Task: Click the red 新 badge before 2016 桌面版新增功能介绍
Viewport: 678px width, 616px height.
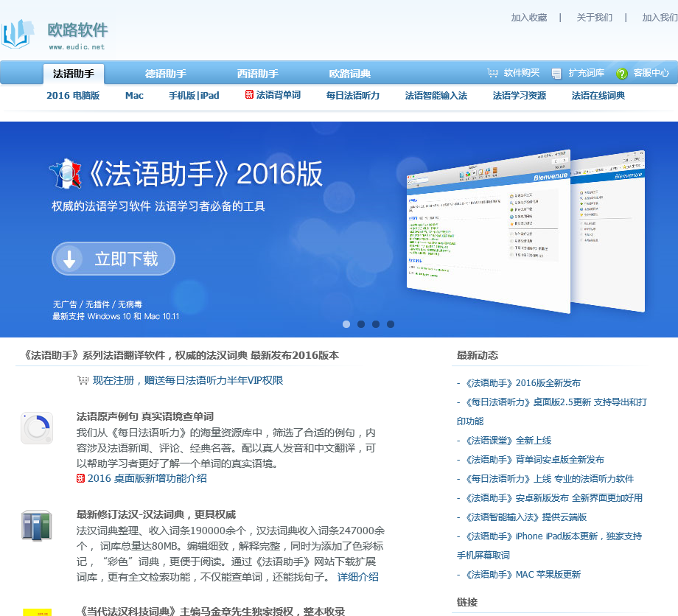Action: (x=80, y=478)
